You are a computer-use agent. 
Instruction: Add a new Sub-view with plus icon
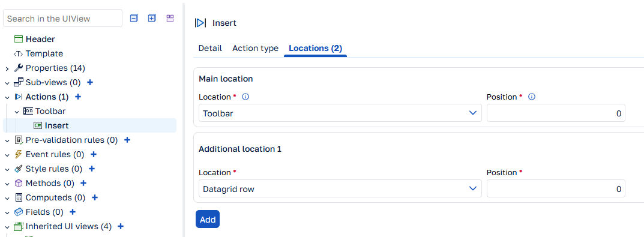(x=91, y=82)
